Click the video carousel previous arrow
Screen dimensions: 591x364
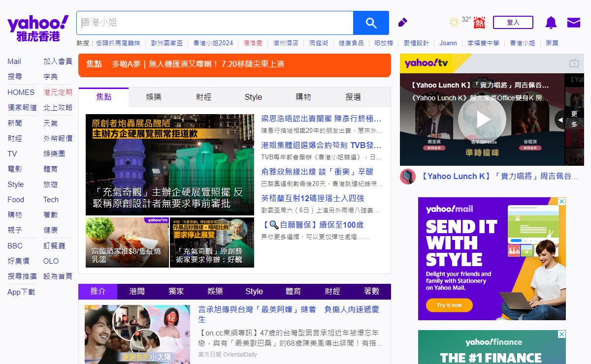click(559, 120)
